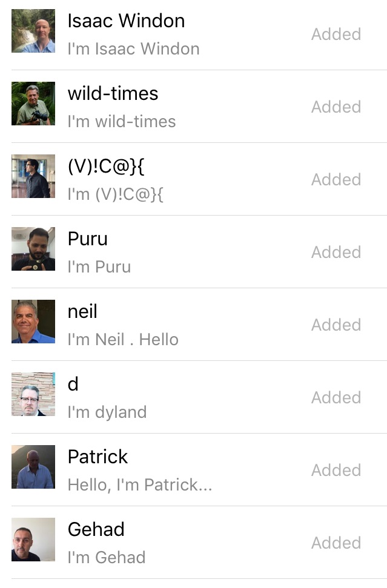Click the (V)!C@}{ contact name title
Screen dimensions: 387x588
click(106, 166)
